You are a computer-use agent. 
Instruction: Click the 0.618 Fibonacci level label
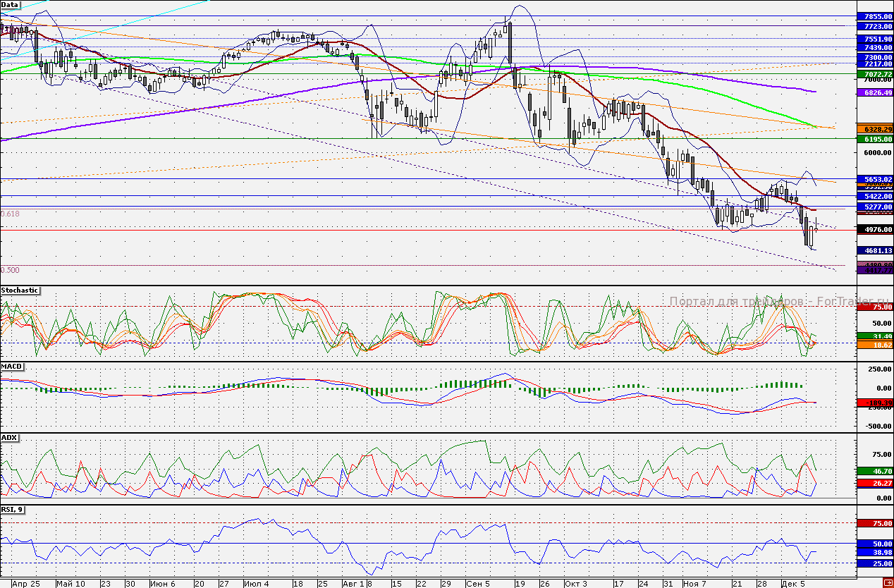tap(11, 214)
